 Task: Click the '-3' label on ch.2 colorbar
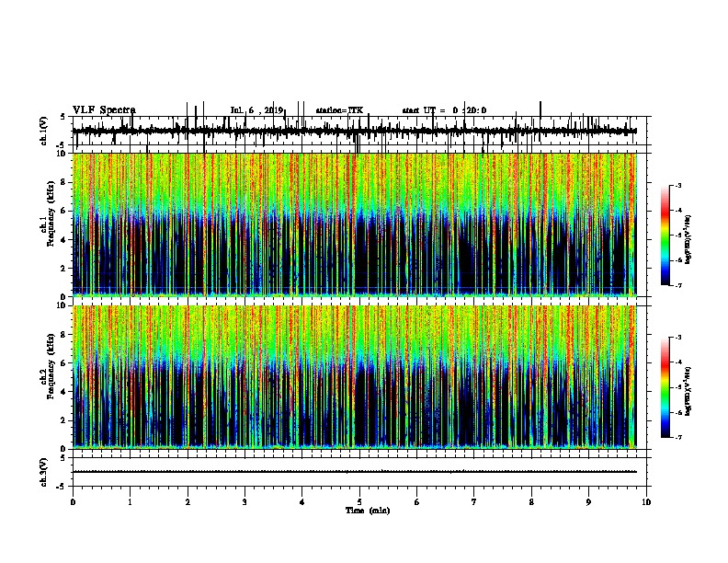point(677,338)
